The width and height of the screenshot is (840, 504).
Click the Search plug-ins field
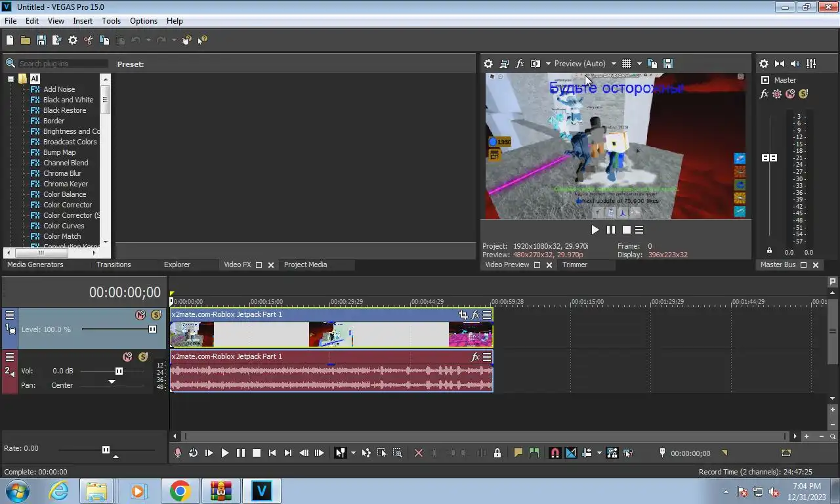[x=63, y=64]
